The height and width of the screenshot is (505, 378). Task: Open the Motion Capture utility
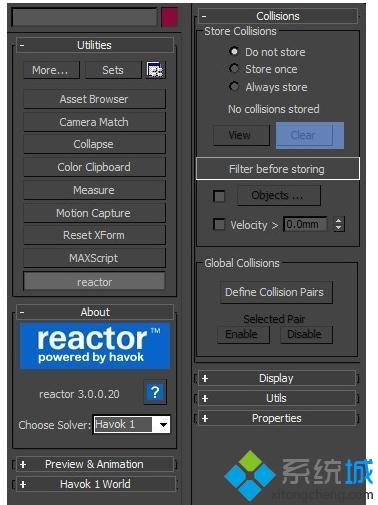[94, 213]
